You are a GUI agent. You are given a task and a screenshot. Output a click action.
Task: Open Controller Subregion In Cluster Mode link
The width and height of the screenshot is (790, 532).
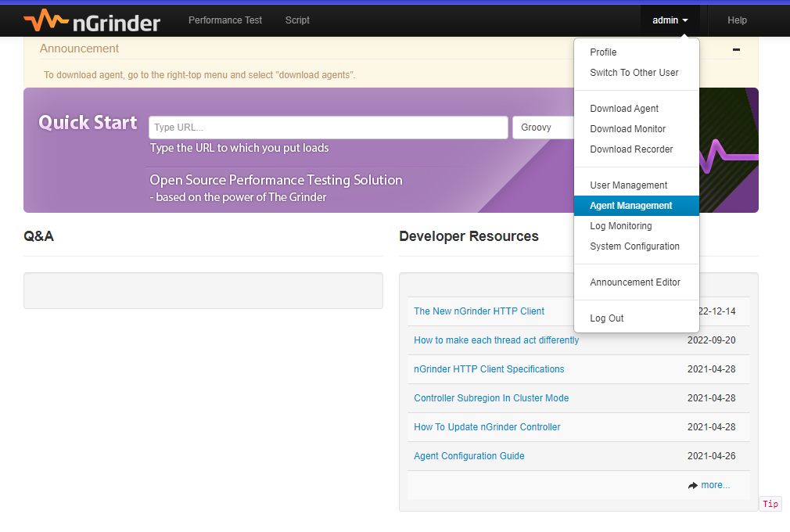(491, 398)
